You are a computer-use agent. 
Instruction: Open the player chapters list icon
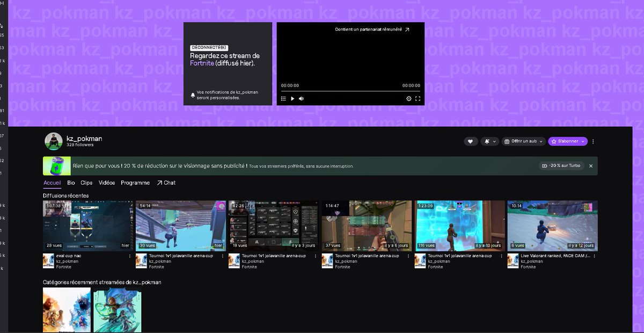[x=284, y=98]
